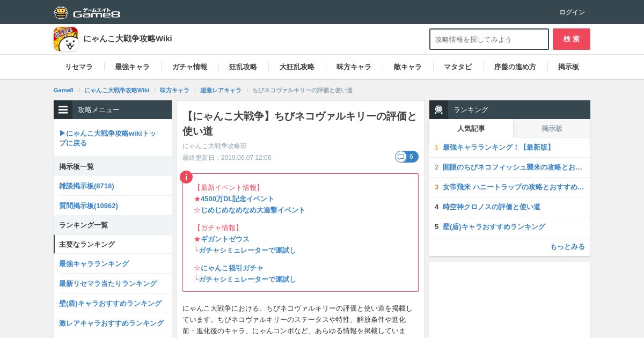Click the red 検索 button
644x338 pixels.
click(x=572, y=39)
